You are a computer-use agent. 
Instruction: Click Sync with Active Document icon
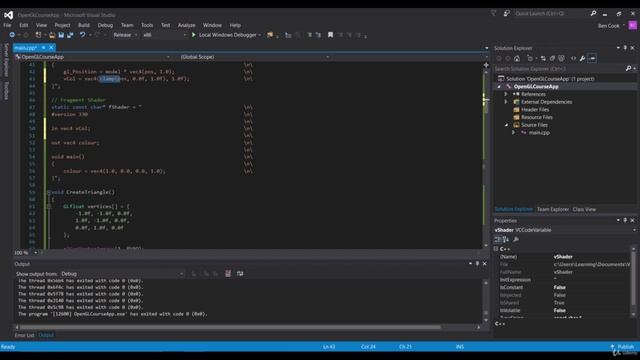(543, 58)
